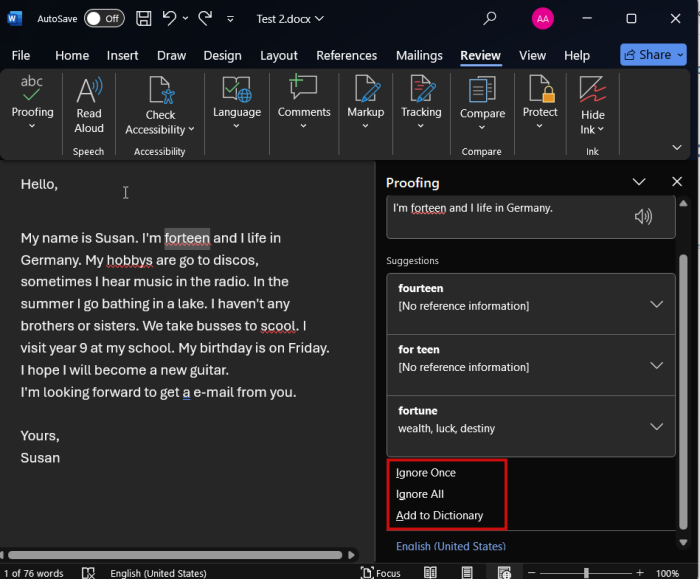The image size is (700, 579).
Task: Click proofing errors icon in status bar
Action: point(88,573)
